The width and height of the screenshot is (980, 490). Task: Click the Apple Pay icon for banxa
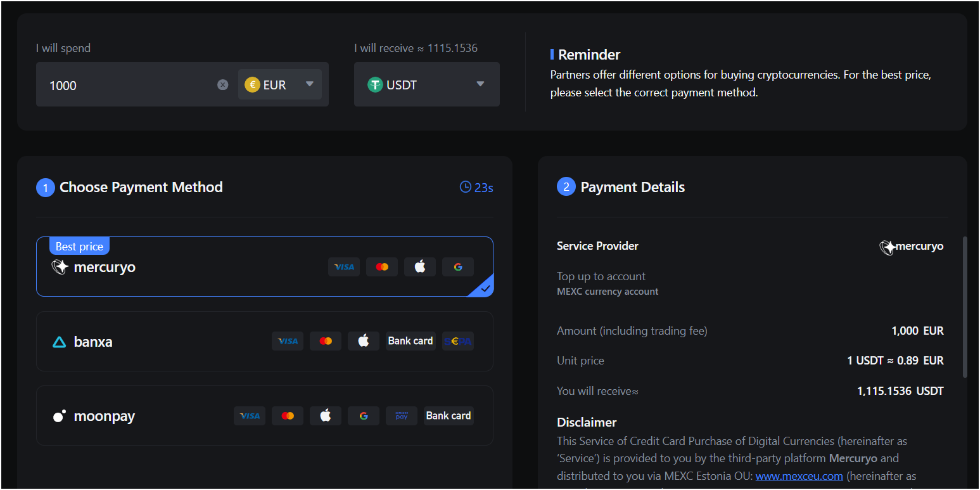[x=364, y=341]
